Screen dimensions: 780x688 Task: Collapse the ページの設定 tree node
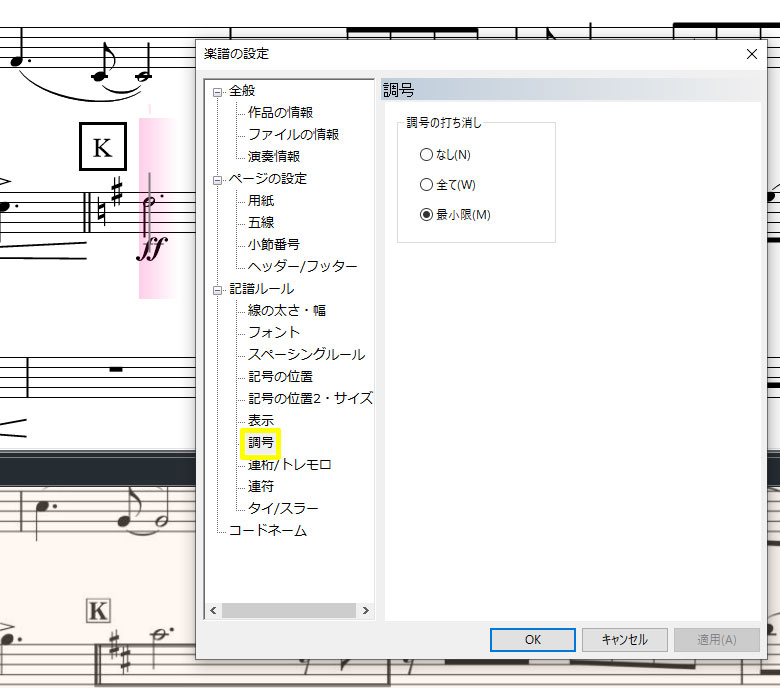click(x=217, y=180)
